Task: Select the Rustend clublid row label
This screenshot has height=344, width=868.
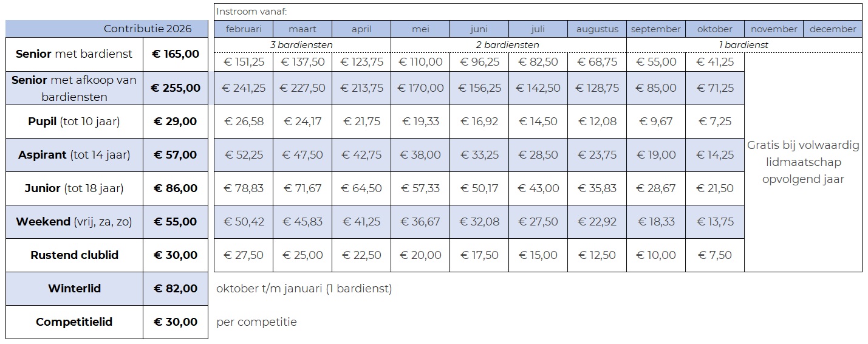Action: tap(74, 255)
